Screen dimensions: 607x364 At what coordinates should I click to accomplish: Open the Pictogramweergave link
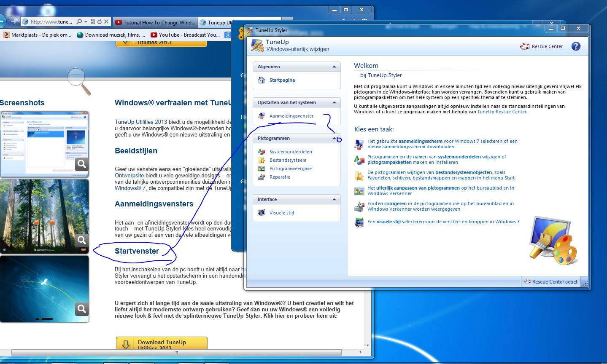291,169
